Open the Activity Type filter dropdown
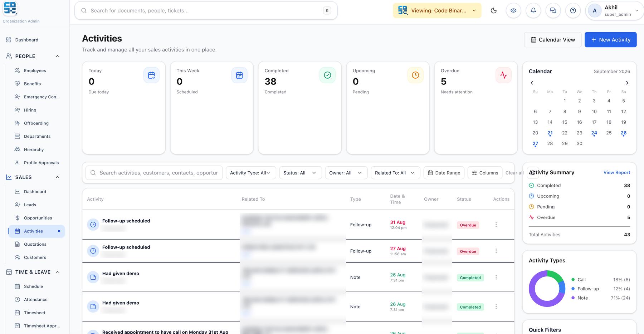 pos(251,173)
